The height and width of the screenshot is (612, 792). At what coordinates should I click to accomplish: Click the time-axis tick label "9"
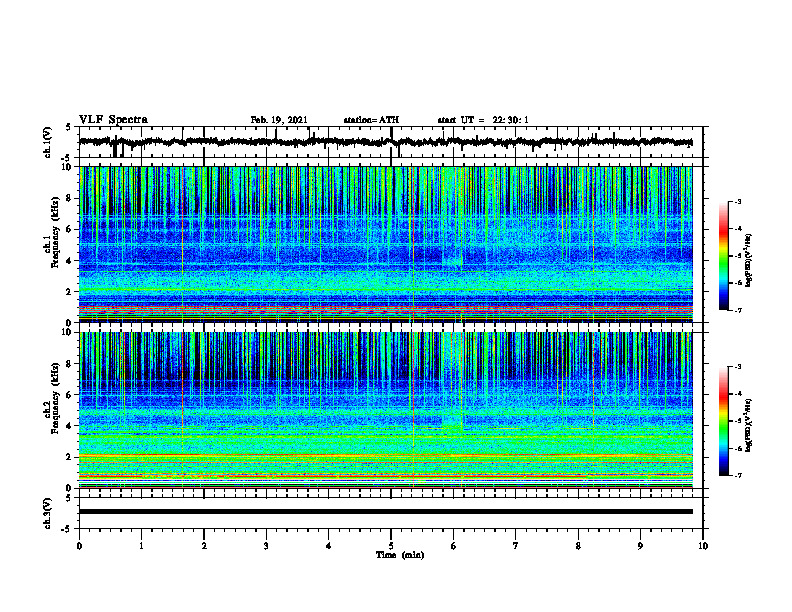pyautogui.click(x=640, y=546)
